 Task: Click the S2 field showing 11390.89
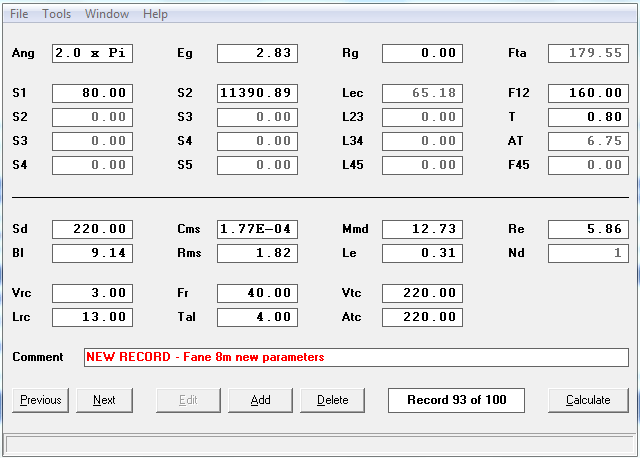257,93
